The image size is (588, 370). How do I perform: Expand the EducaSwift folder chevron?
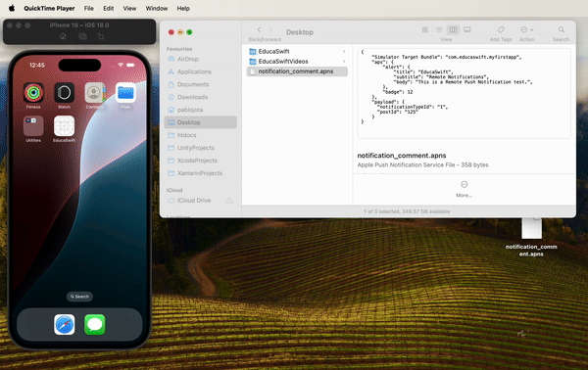tap(344, 51)
